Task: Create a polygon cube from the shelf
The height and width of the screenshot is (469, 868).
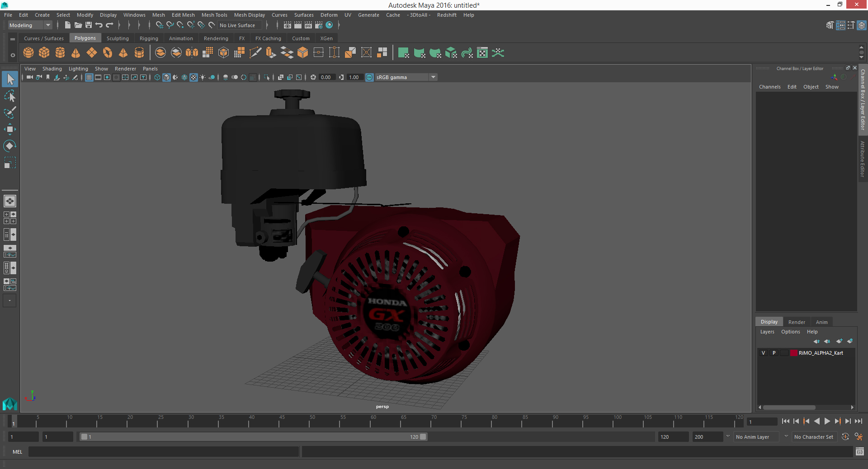Action: pos(44,53)
